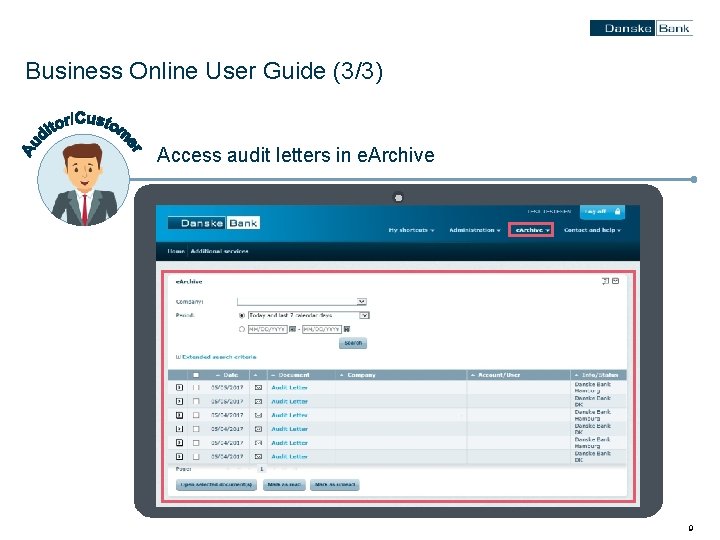Viewport: 720px width, 540px height.
Task: Click the end date MM/DD/YYYY field
Action: [x=321, y=329]
